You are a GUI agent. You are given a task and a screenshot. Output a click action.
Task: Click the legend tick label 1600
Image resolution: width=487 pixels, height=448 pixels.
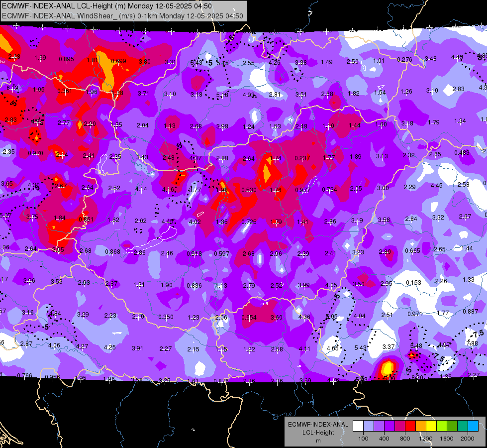[446, 439]
